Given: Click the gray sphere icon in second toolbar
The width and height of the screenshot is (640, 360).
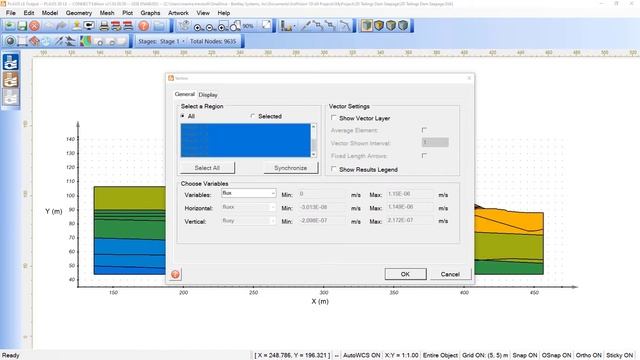Looking at the screenshot, I should [10, 41].
